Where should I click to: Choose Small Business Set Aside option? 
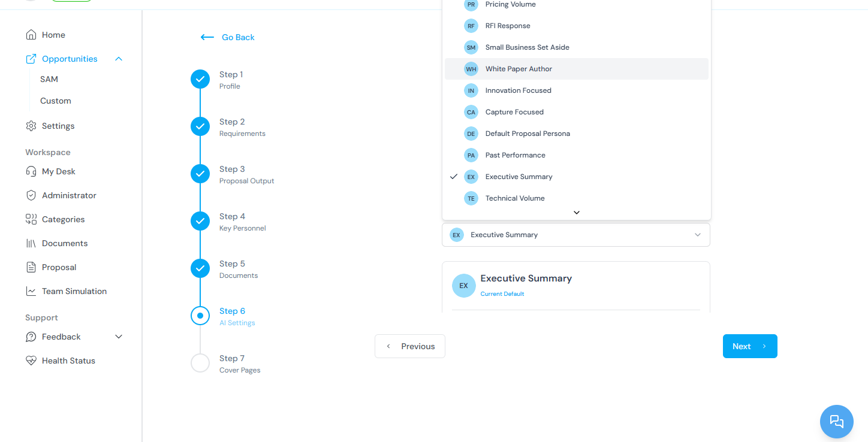(x=577, y=47)
